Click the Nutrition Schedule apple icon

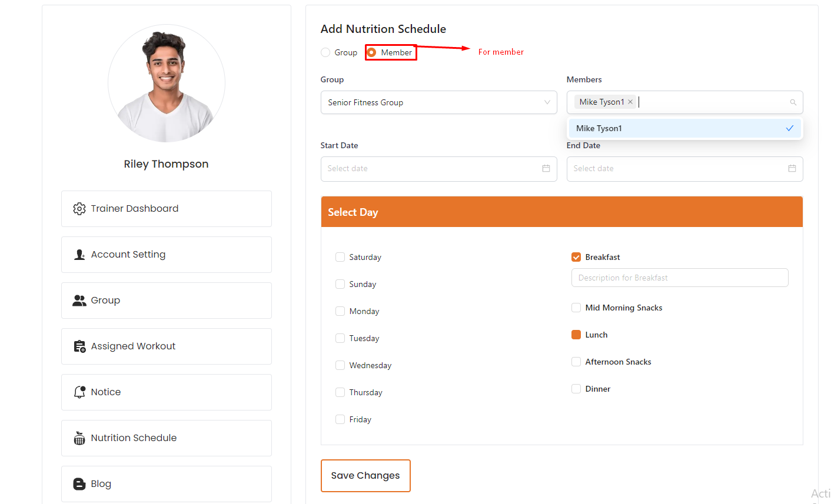click(x=79, y=438)
